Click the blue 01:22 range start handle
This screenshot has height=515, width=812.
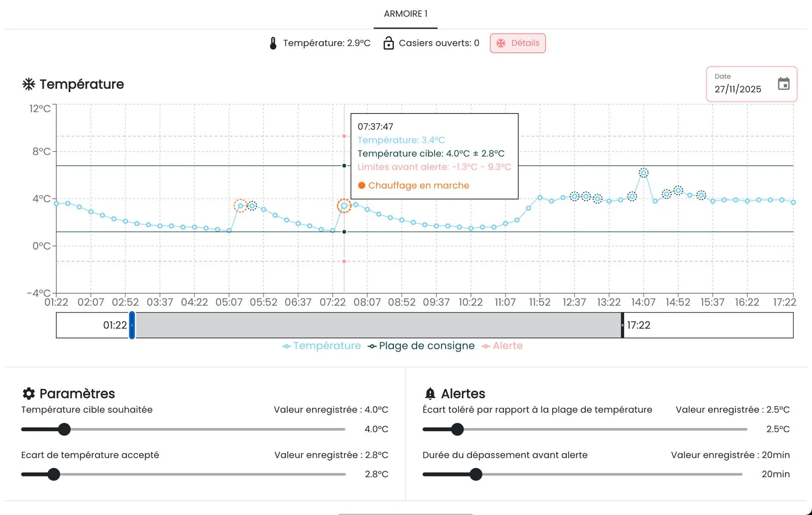tap(132, 325)
